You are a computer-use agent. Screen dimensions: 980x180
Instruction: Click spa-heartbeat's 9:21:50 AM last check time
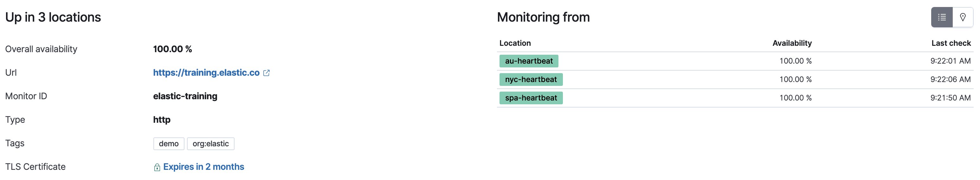tap(950, 98)
